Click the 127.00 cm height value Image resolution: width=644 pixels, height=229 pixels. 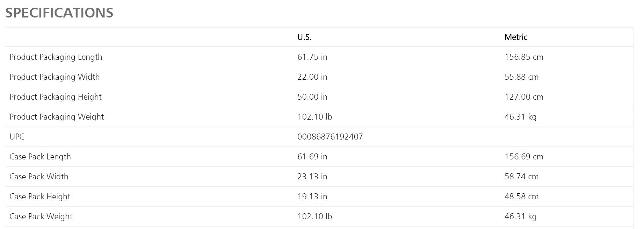click(524, 97)
